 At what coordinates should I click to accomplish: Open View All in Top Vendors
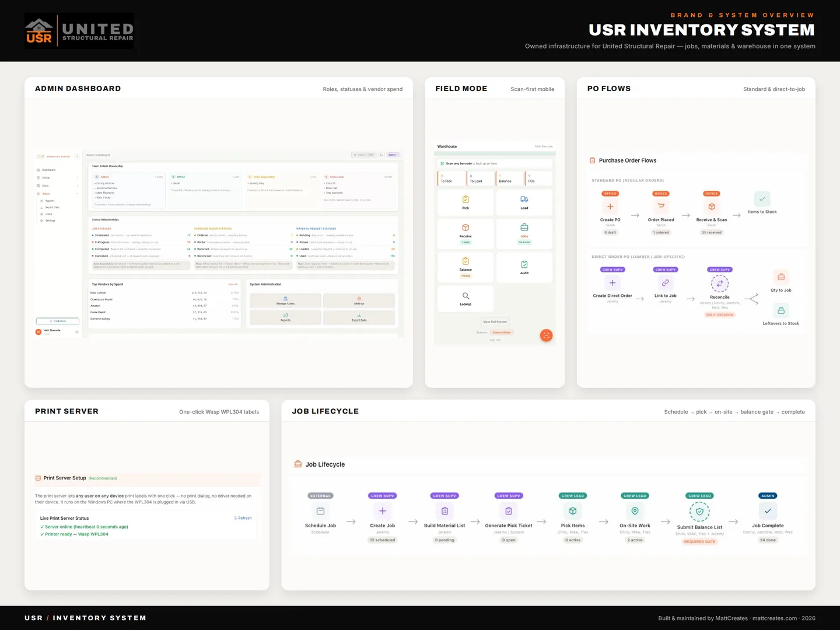pyautogui.click(x=233, y=285)
